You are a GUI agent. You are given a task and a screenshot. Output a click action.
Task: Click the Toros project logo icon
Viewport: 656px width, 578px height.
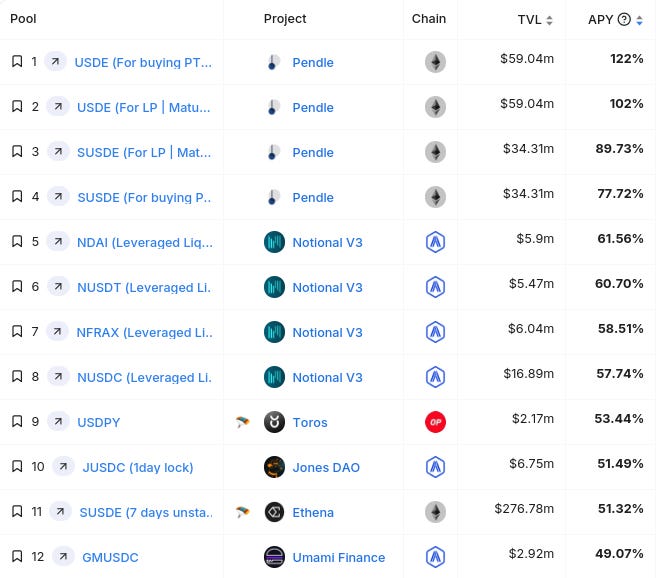pos(274,422)
